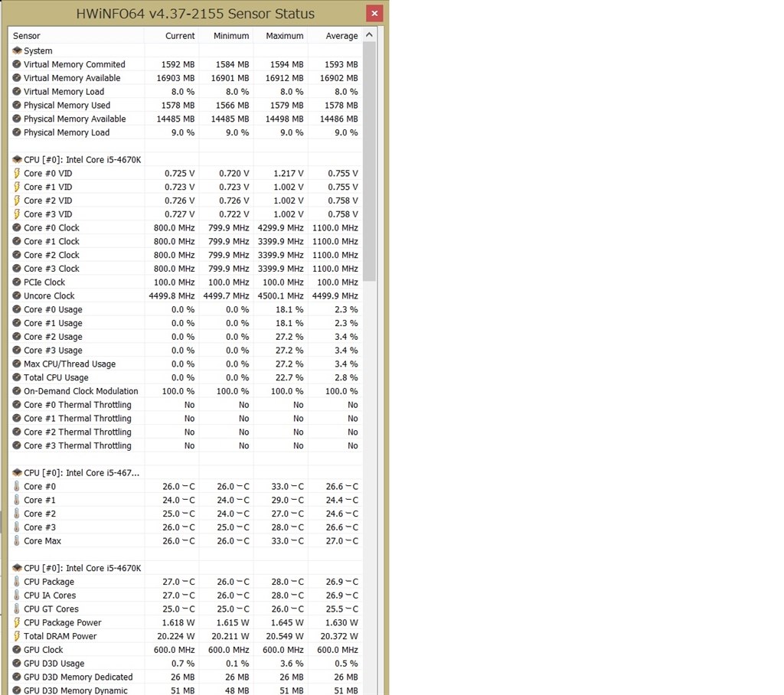Select the GPU D3D Memory Dynamic row
This screenshot has height=695, width=784.
[x=185, y=690]
